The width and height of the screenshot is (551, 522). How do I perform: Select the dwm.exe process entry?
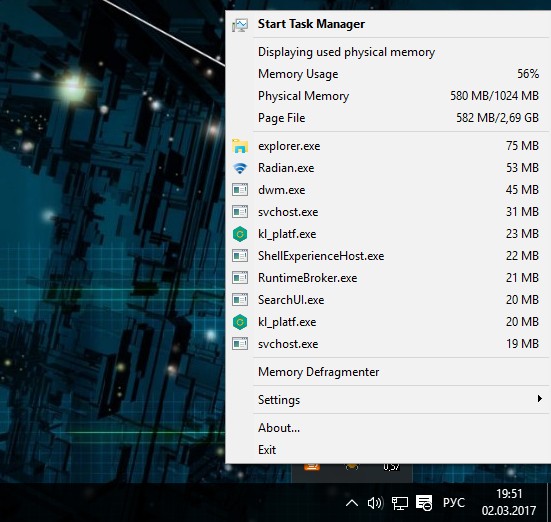tap(388, 190)
